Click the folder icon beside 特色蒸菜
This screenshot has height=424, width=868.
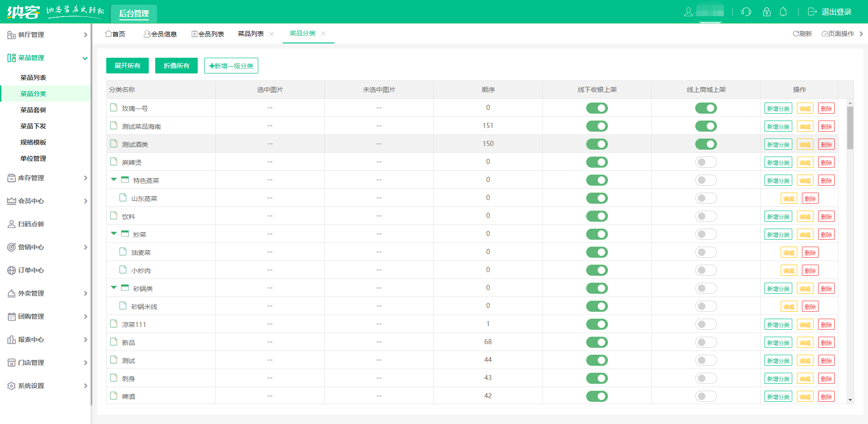click(125, 180)
